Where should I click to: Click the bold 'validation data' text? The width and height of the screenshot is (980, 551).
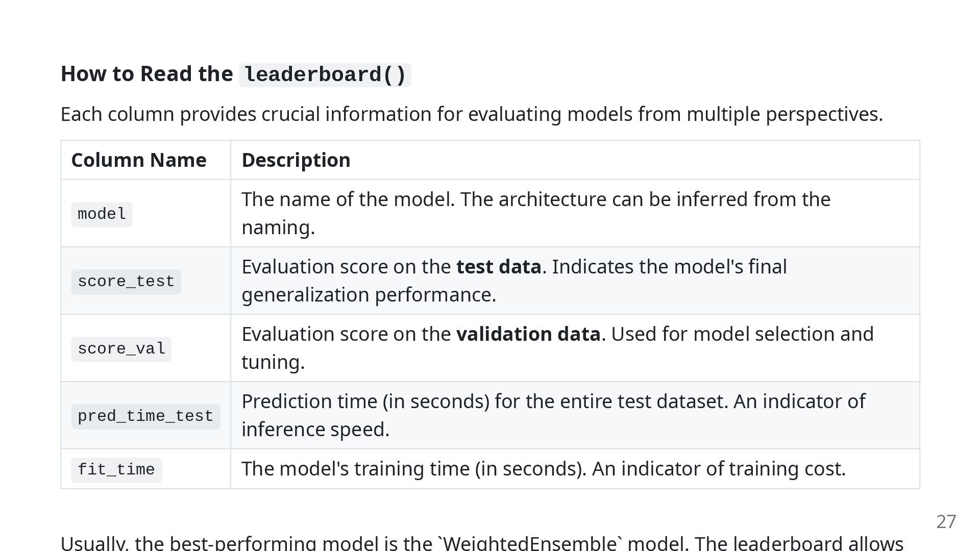(528, 334)
